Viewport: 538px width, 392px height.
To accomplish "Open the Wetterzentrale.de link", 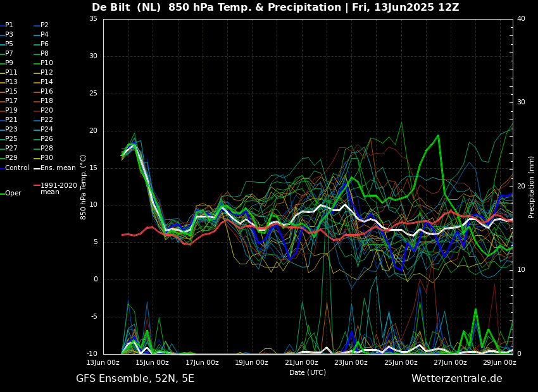I will [x=456, y=379].
